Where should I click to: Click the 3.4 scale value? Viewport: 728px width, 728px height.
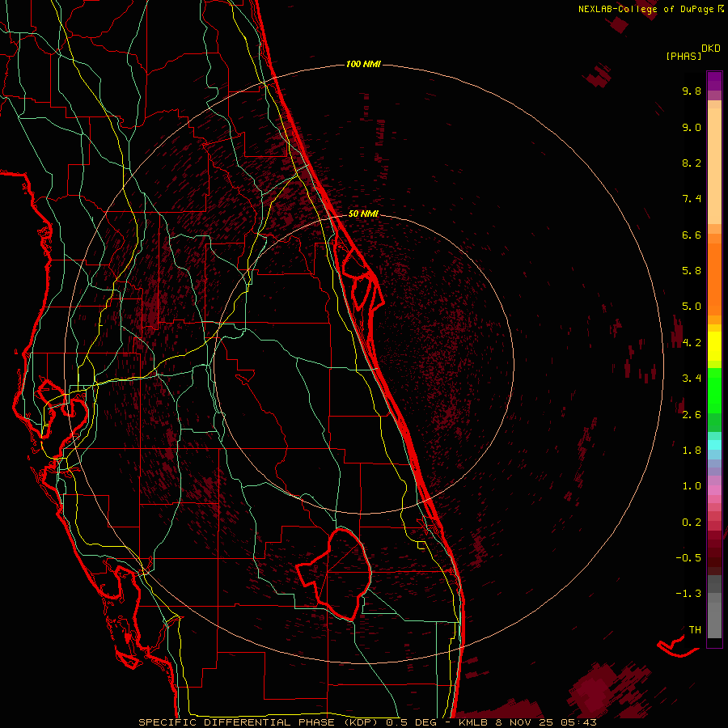coord(692,379)
